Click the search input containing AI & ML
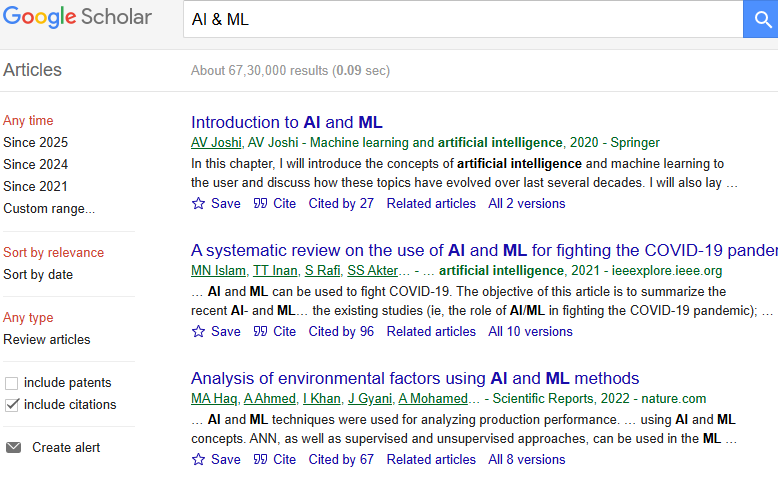This screenshot has height=483, width=778. pyautogui.click(x=463, y=19)
